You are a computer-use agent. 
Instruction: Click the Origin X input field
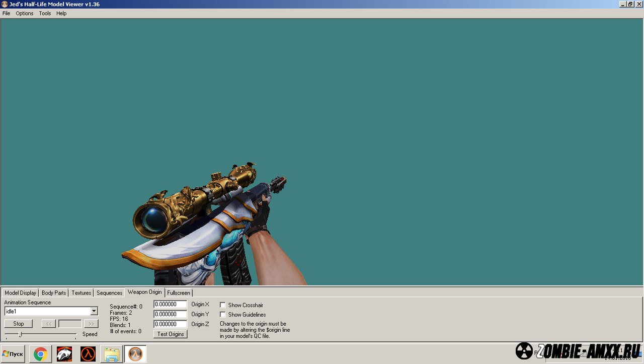coord(170,304)
